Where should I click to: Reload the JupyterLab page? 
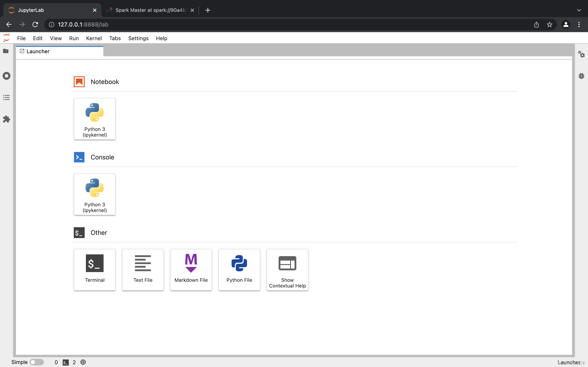click(35, 24)
